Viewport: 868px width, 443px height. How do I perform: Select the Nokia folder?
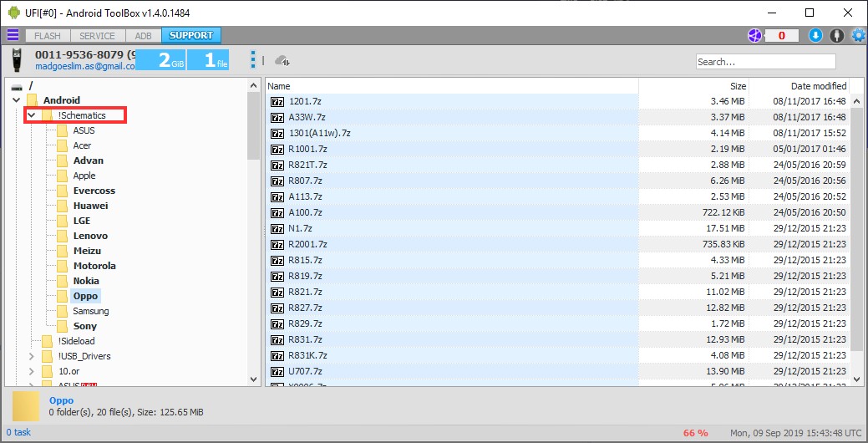pyautogui.click(x=86, y=280)
